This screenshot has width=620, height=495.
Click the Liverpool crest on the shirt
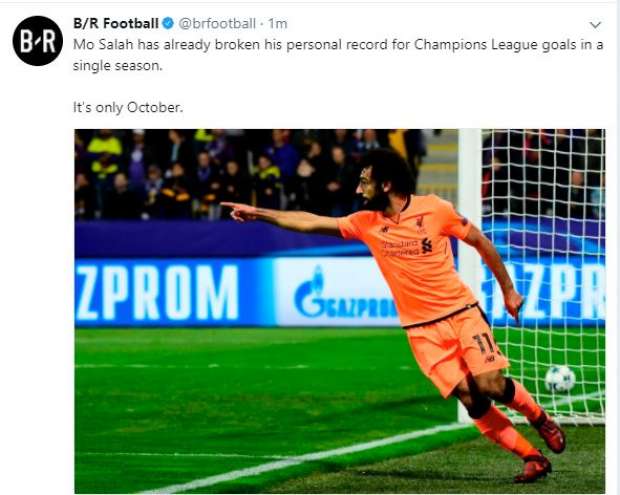point(420,221)
